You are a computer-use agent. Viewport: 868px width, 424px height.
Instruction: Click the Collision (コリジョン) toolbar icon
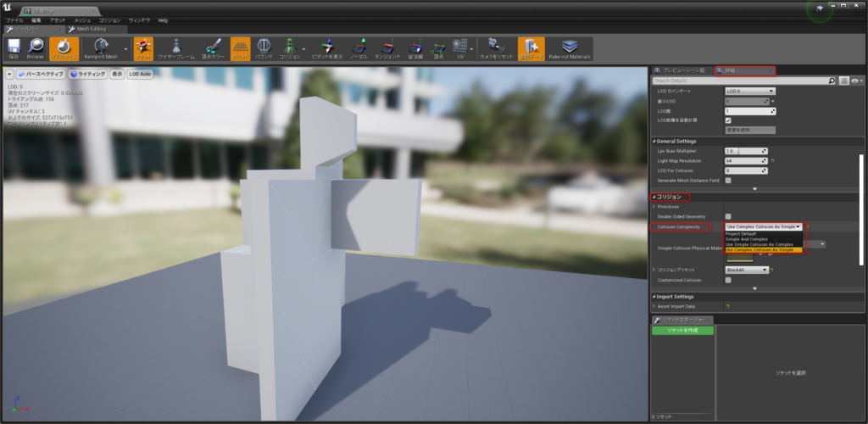(x=290, y=48)
